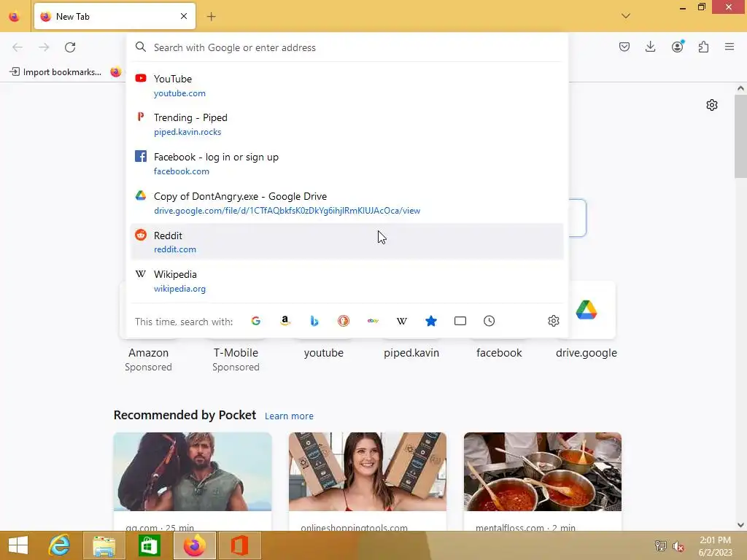
Task: Open the T-Mobile sponsored shortcut
Action: tap(236, 353)
